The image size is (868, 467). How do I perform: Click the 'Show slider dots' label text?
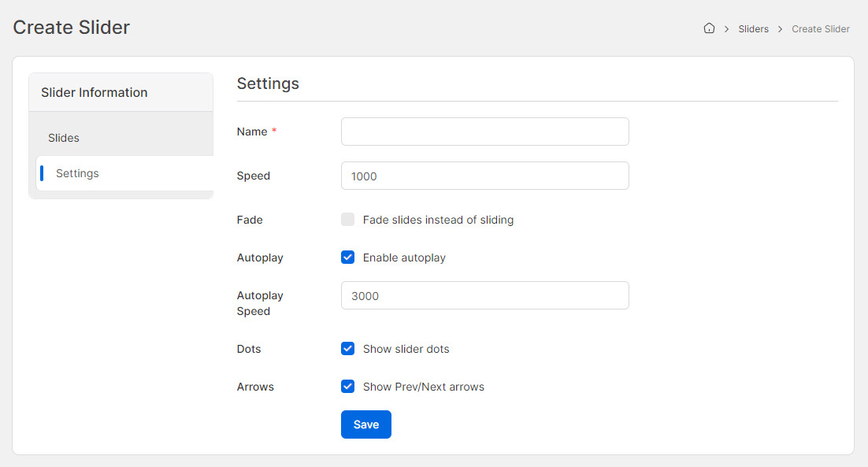[x=406, y=349]
